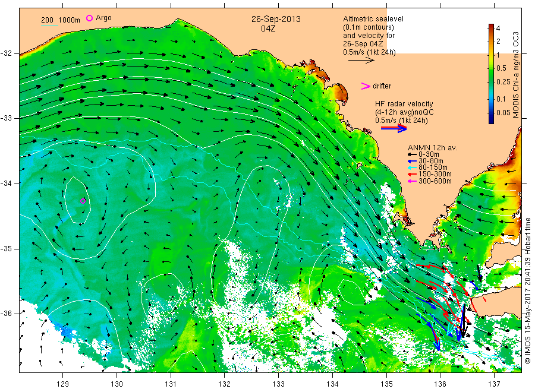Image resolution: width=535 pixels, height=392 pixels.
Task: Click the 'HF radar velocity' heading
Action: tap(404, 104)
